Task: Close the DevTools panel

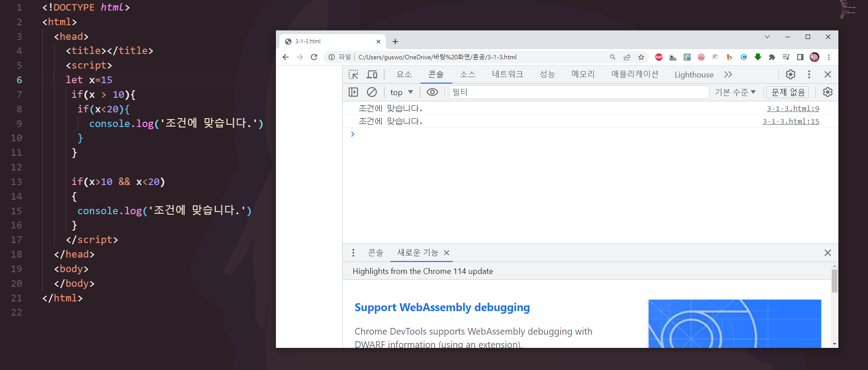Action: pos(828,74)
